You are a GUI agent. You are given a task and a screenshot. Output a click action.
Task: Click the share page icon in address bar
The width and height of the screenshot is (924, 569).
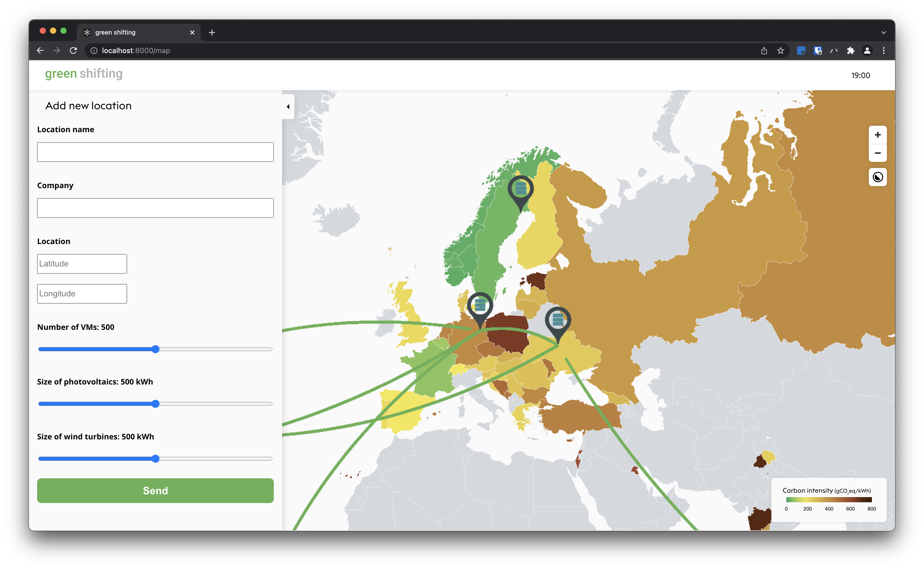coord(764,51)
